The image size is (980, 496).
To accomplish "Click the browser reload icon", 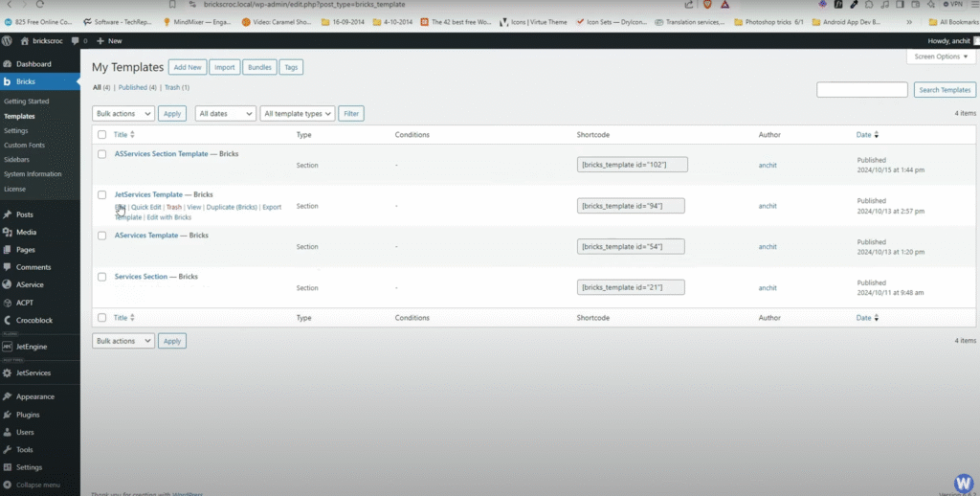I will pos(40,4).
